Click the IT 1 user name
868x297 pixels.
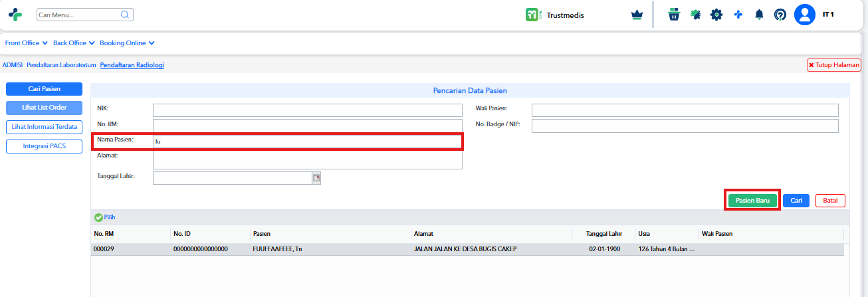point(828,14)
